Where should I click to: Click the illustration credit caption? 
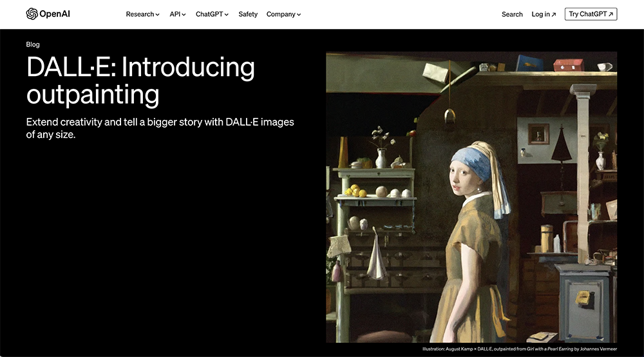click(x=520, y=349)
